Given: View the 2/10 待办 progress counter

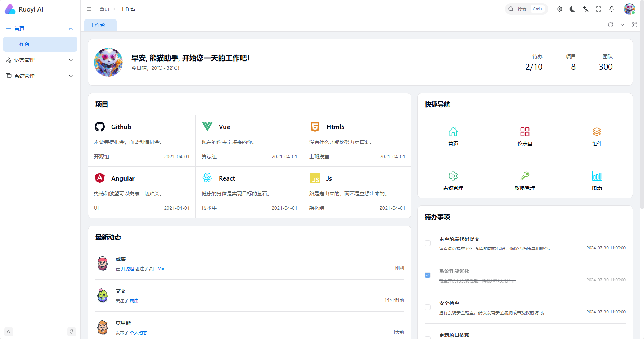Looking at the screenshot, I should [x=533, y=67].
